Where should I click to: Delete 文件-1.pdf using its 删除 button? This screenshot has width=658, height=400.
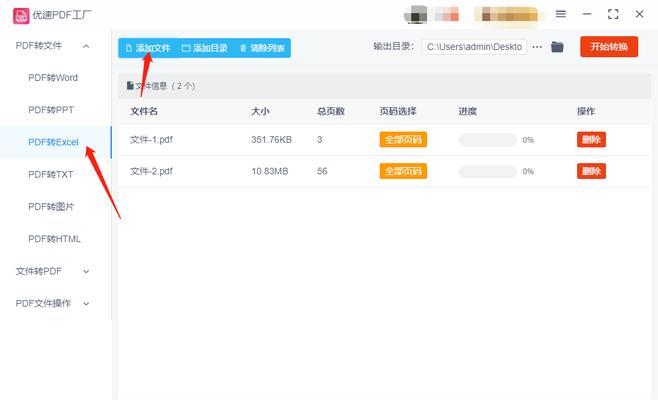click(x=591, y=139)
